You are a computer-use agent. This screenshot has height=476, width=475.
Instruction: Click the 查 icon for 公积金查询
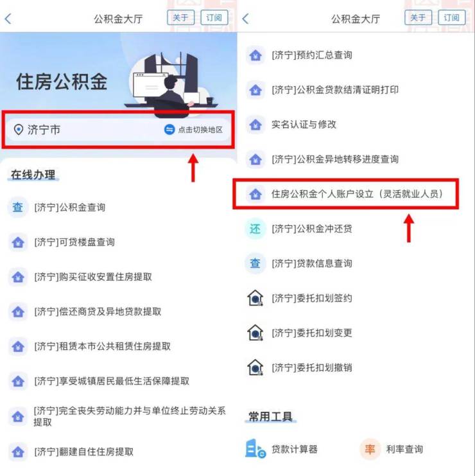[x=18, y=207]
